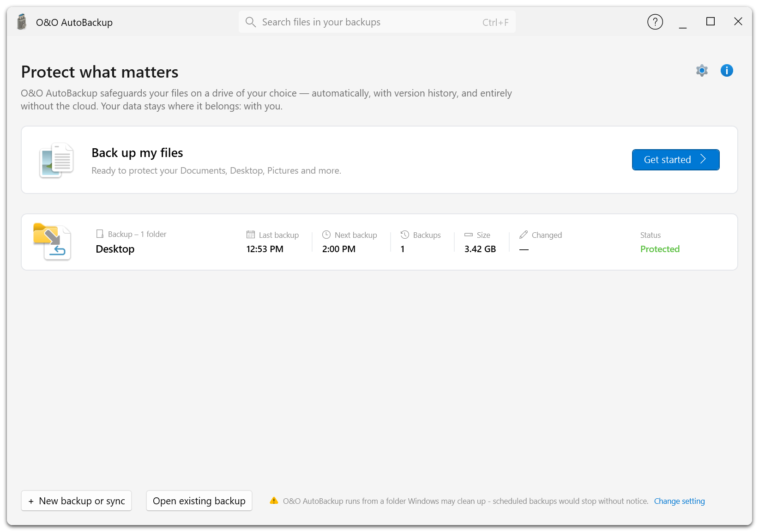Click the O&O AutoBackup app logo
Viewport: 759px width, 532px height.
pyautogui.click(x=22, y=22)
